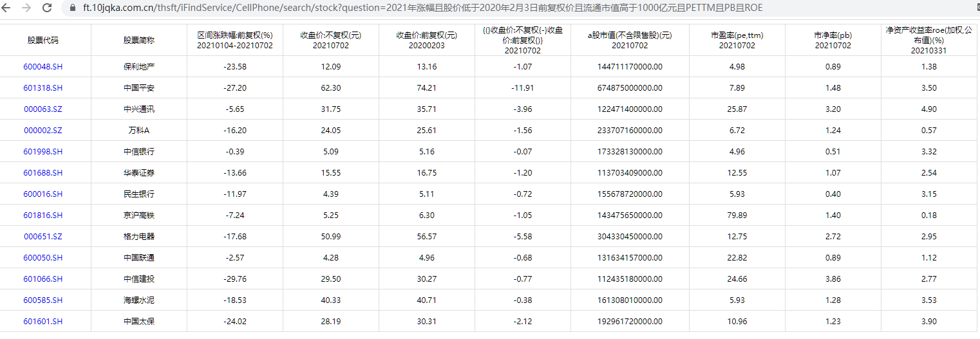Click 民生银行's price difference -0.72
The image size is (980, 339).
(x=523, y=194)
